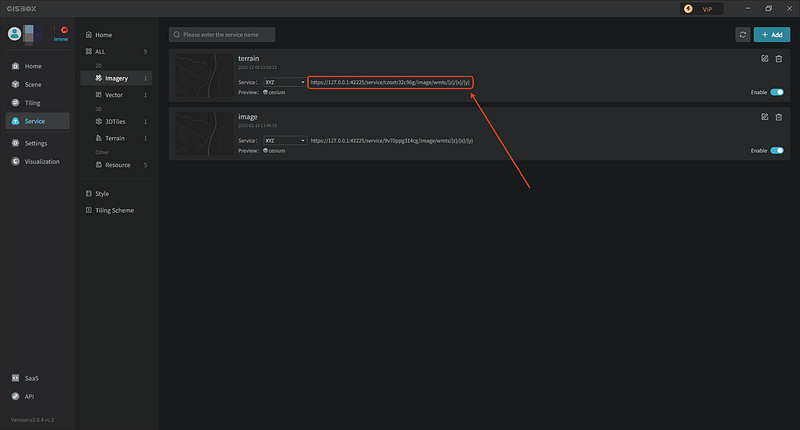Click the image service URL
The image size is (800, 430).
pyautogui.click(x=392, y=140)
